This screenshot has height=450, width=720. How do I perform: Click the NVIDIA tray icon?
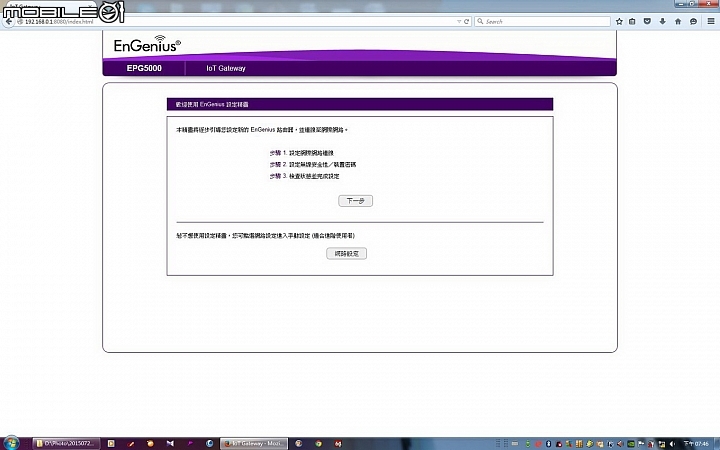[631, 444]
